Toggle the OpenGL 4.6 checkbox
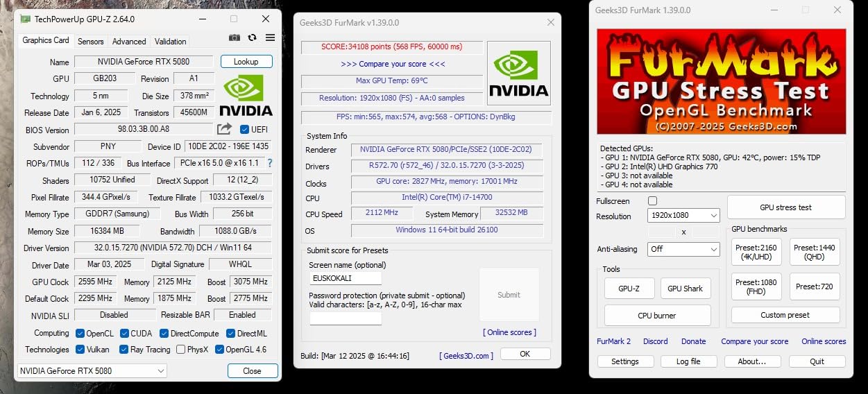This screenshot has width=868, height=394. [219, 350]
